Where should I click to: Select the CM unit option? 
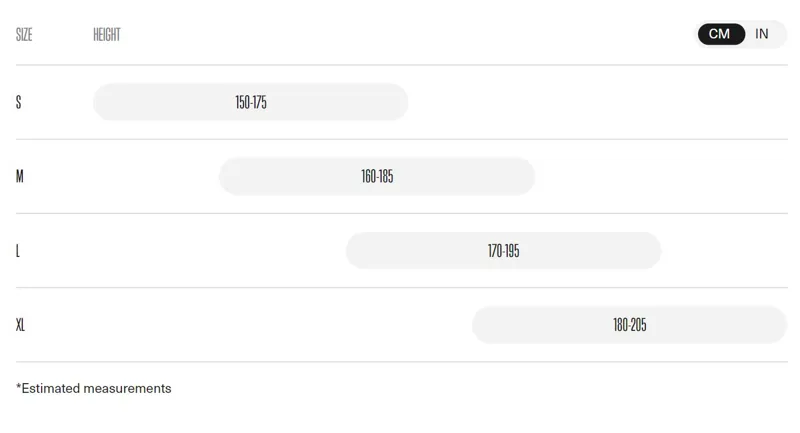[x=720, y=34]
